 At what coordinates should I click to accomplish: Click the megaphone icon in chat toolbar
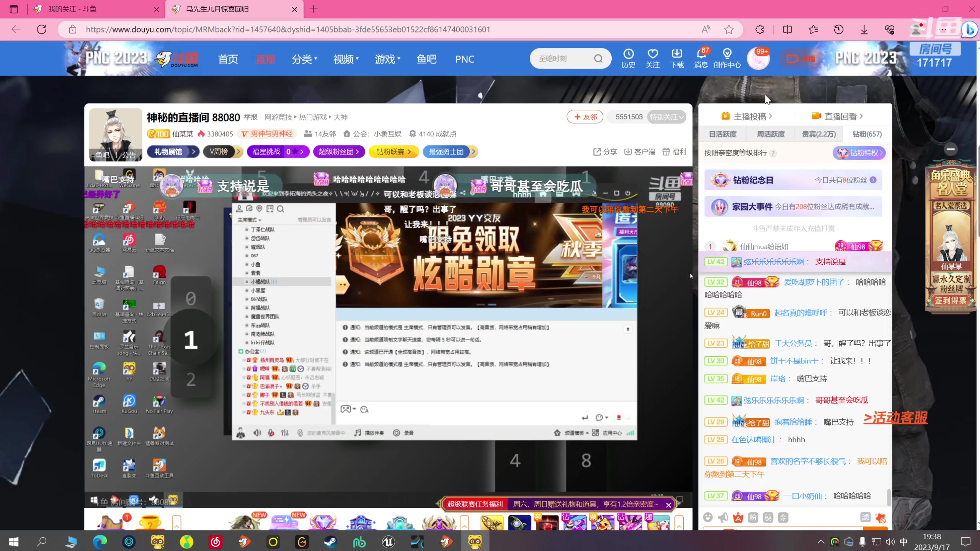tap(723, 517)
